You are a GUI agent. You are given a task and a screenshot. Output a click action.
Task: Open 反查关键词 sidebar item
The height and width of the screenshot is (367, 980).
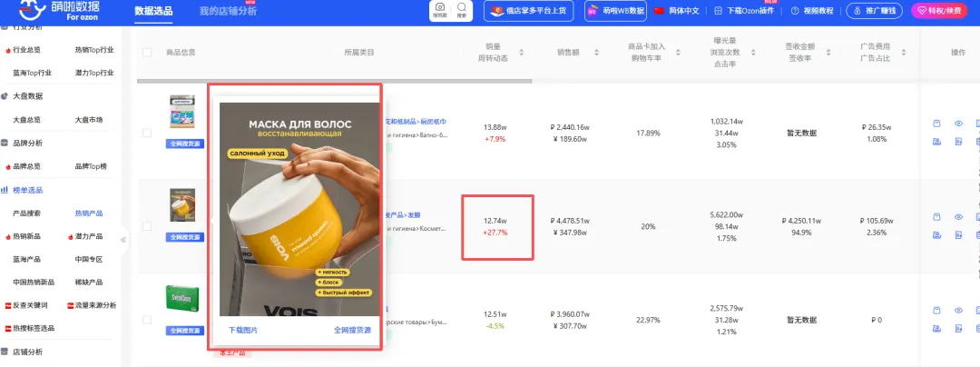30,305
